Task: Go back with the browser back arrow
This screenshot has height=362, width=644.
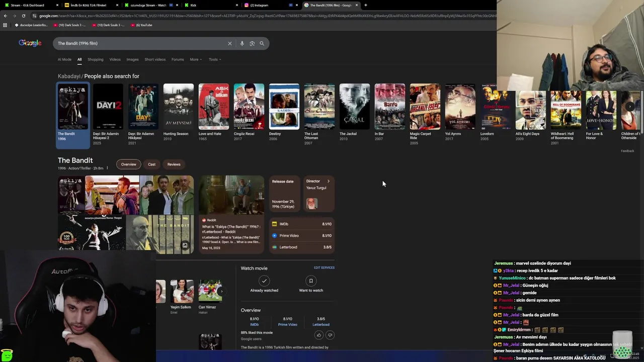Action: coord(5,16)
